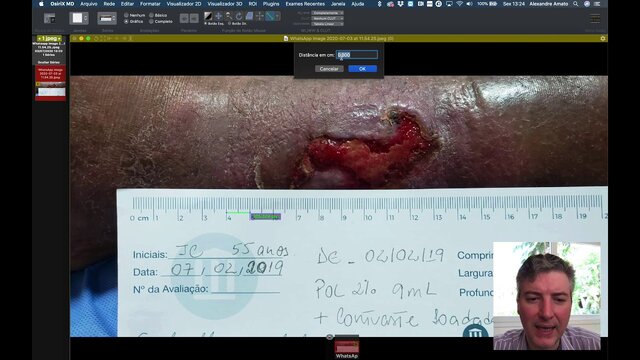Select the zoom magnifier tool
The image size is (640, 360).
click(229, 16)
